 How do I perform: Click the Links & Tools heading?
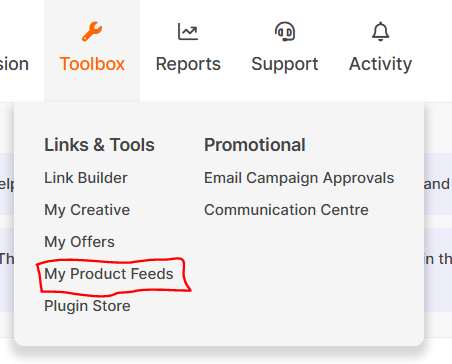(x=99, y=145)
